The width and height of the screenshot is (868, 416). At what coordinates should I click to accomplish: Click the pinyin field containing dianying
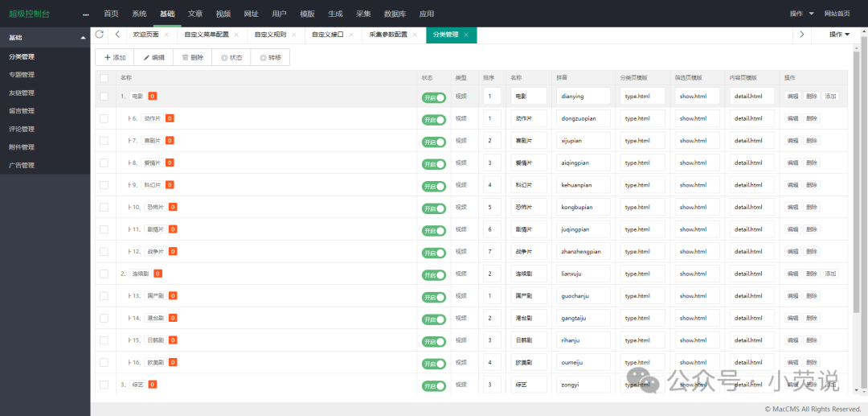coord(583,97)
